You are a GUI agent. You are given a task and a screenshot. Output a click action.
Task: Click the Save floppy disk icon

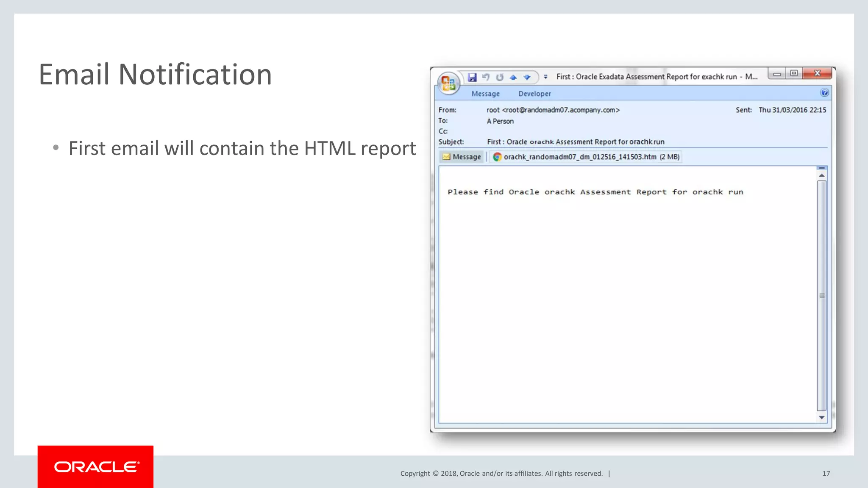point(472,77)
